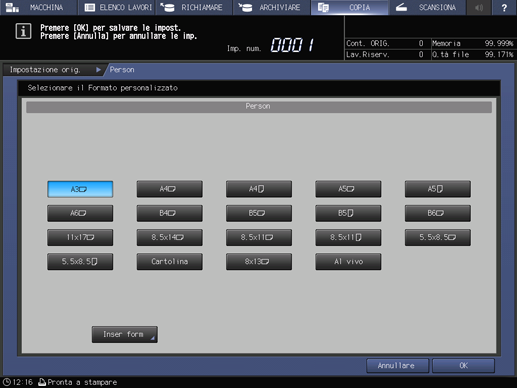Open the MACCHINA tab

click(x=39, y=7)
